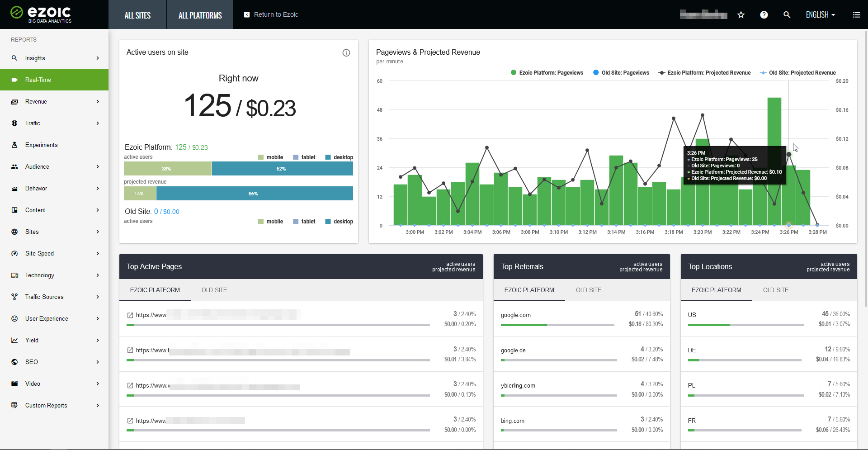Select the Video reports icon
This screenshot has height=450, width=868.
[x=14, y=384]
